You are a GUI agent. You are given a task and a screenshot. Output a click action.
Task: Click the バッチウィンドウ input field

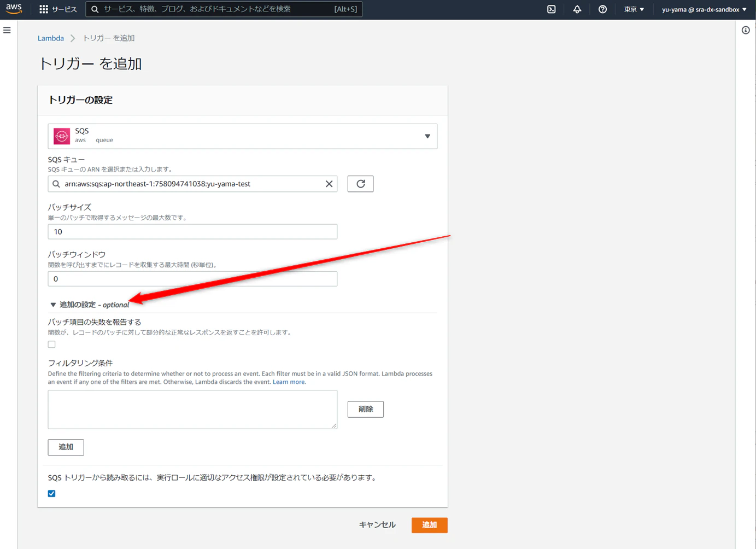point(192,279)
